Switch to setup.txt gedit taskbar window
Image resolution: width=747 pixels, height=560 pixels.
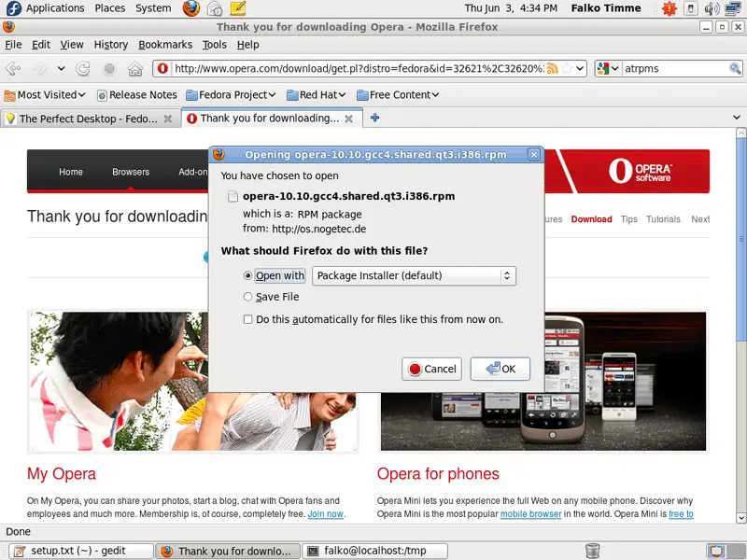point(81,551)
